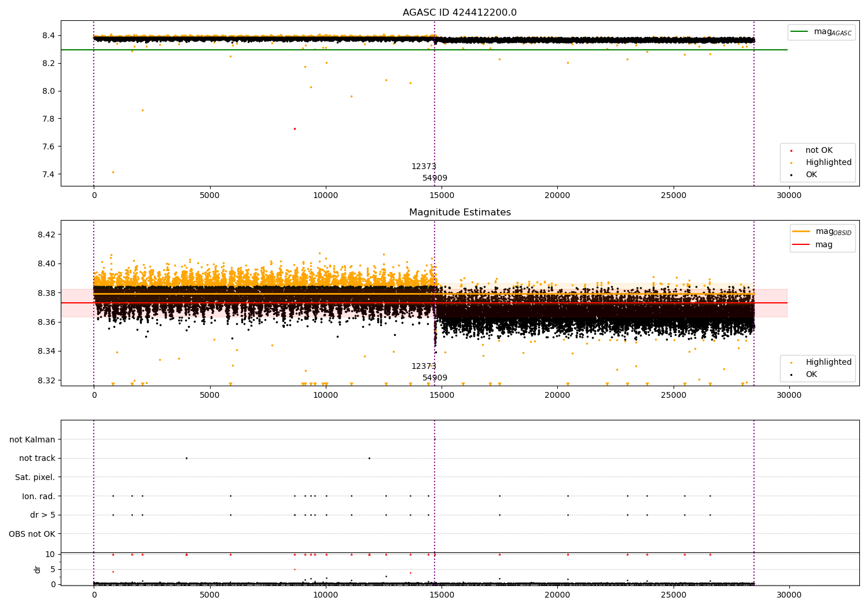Click the 'not track' marker near x=4000
Screen dimensions: 868x608
186,458
